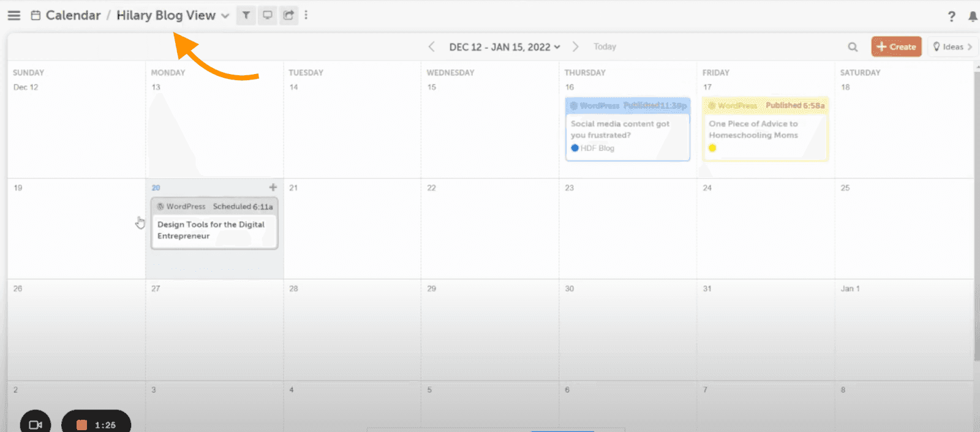
Task: Open the filter funnel icon
Action: point(246,15)
